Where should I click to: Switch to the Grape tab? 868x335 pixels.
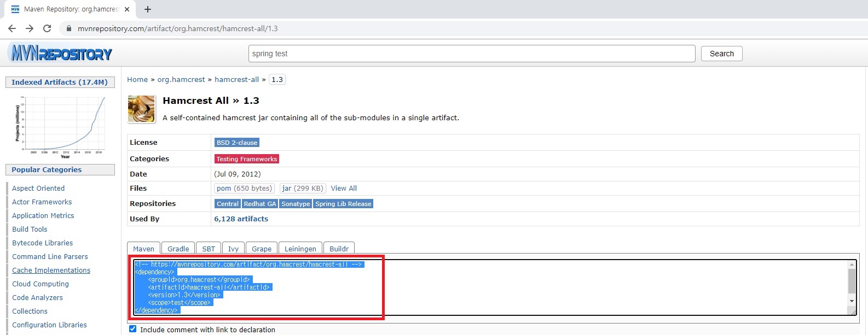coord(262,248)
